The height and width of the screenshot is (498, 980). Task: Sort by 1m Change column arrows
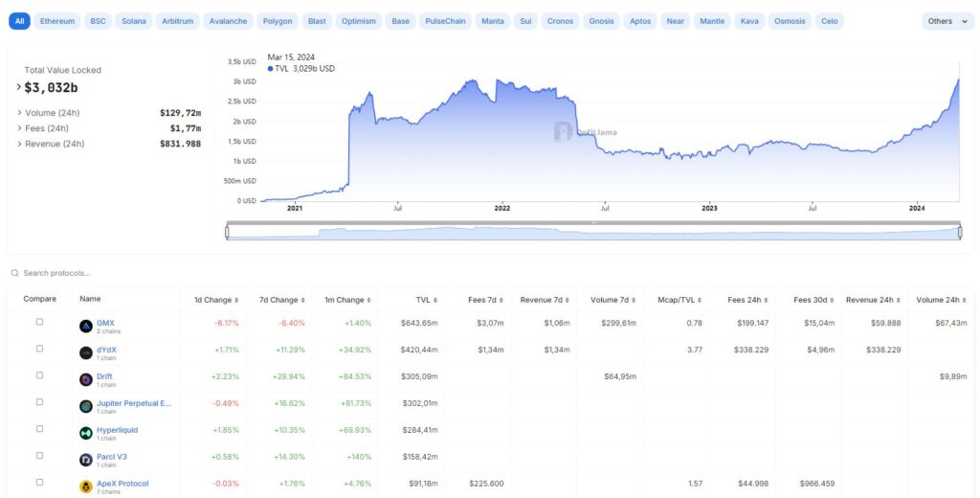click(368, 301)
